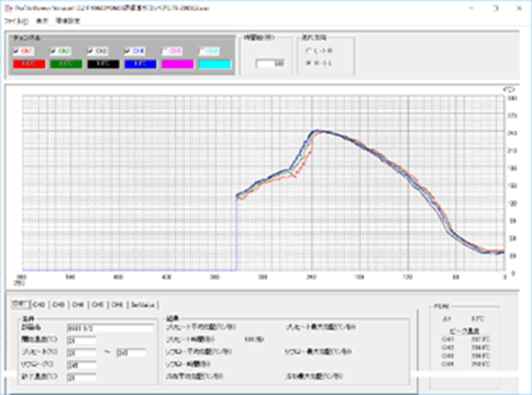The height and width of the screenshot is (395, 532).
Task: Click the time axis (秒) input field
Action: click(268, 62)
